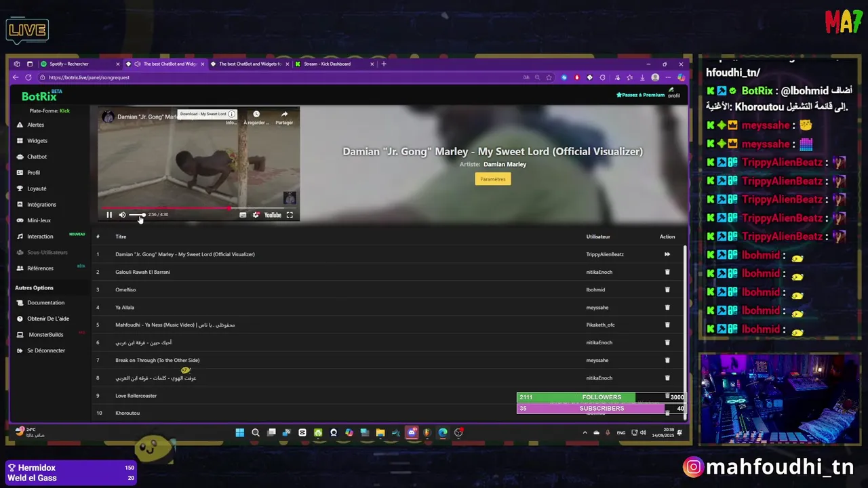Toggle subtitles in the video player
Viewport: 868px width, 488px height.
click(x=243, y=215)
